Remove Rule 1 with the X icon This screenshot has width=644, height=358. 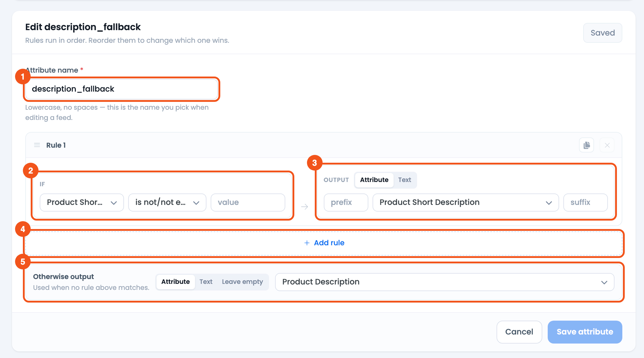point(607,145)
